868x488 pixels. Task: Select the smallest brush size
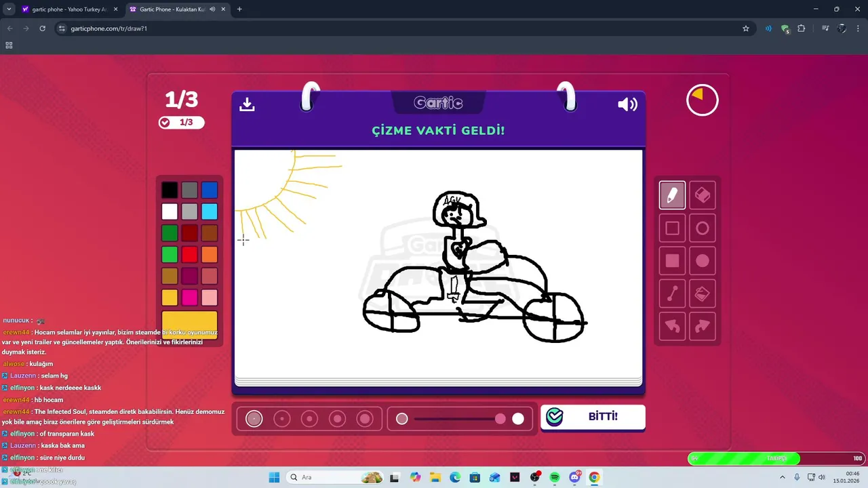[x=254, y=419]
